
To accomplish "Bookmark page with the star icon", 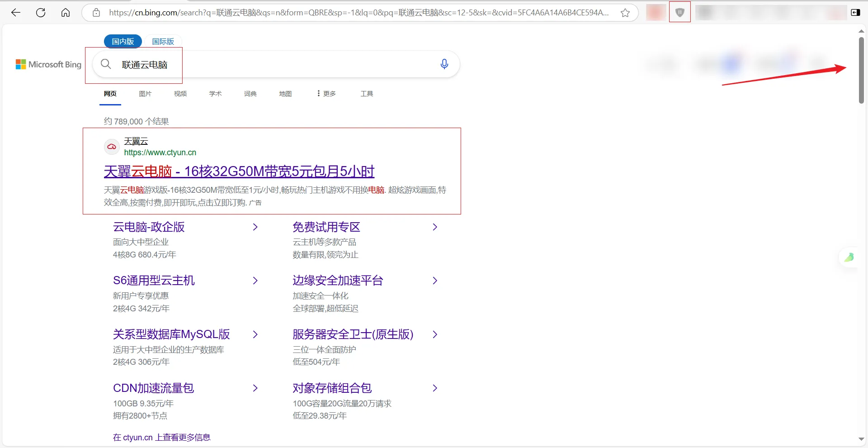I will click(x=625, y=13).
